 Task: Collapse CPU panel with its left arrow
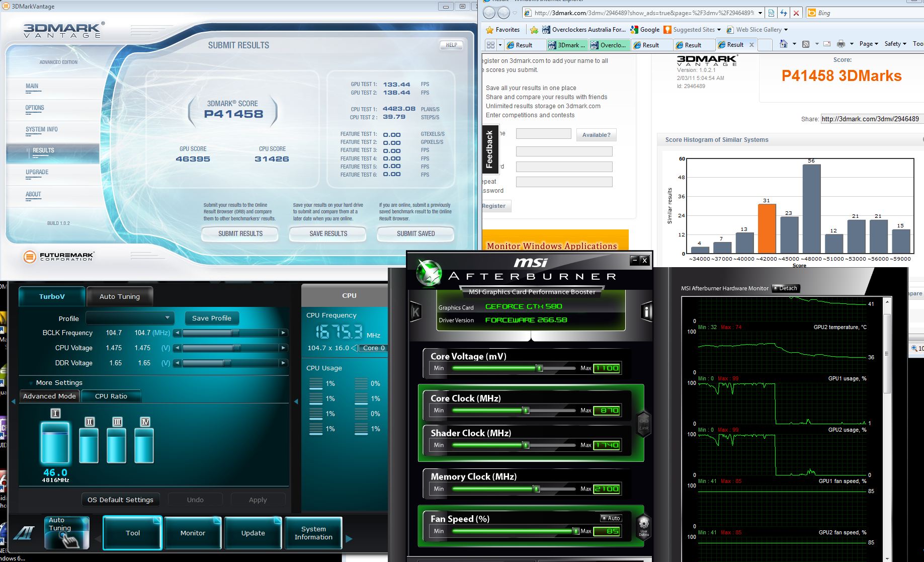[x=296, y=402]
